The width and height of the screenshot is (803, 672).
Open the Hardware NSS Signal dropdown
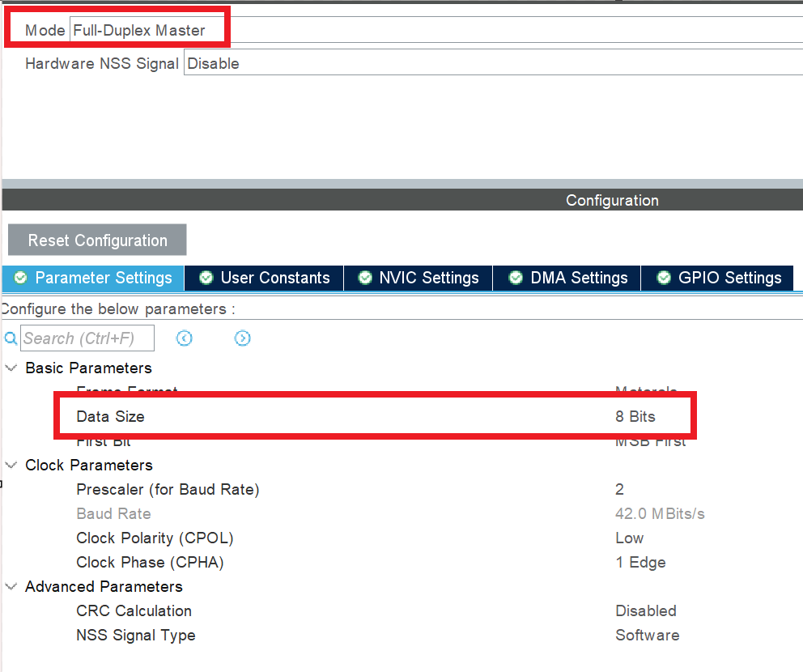(324, 62)
